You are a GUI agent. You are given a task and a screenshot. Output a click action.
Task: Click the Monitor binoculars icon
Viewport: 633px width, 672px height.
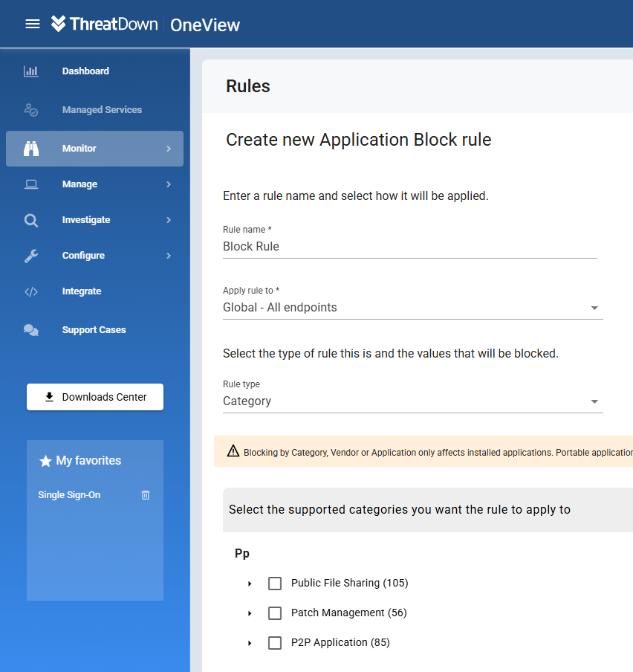tap(31, 149)
